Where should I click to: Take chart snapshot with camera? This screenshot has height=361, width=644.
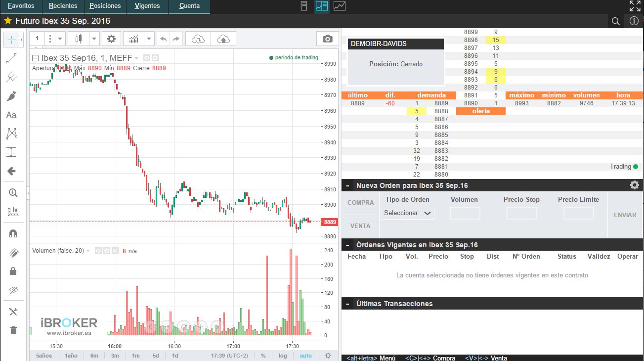[x=327, y=39]
